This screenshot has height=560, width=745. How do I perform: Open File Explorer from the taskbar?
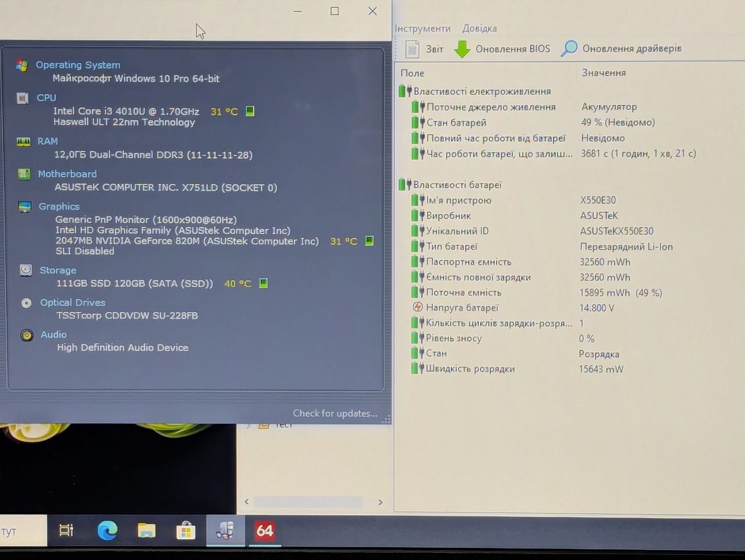coord(147,530)
